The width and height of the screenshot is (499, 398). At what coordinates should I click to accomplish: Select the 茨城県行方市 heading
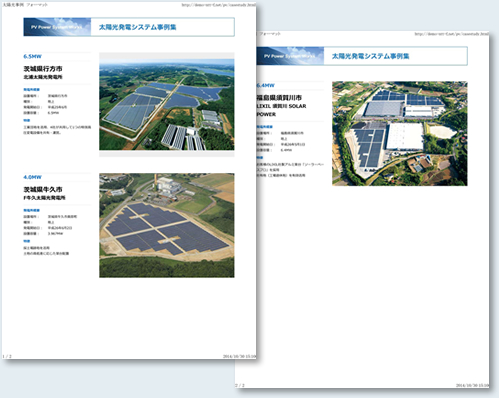(x=43, y=69)
